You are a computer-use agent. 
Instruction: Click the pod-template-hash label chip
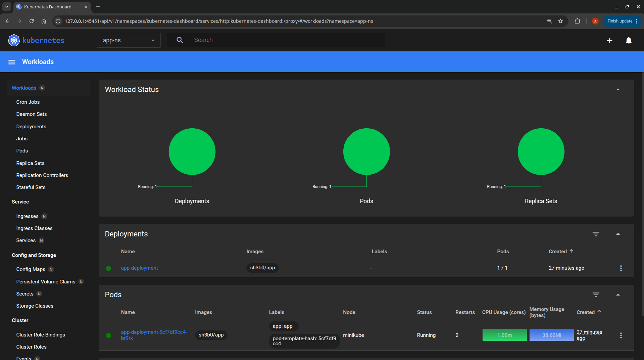[304, 341]
